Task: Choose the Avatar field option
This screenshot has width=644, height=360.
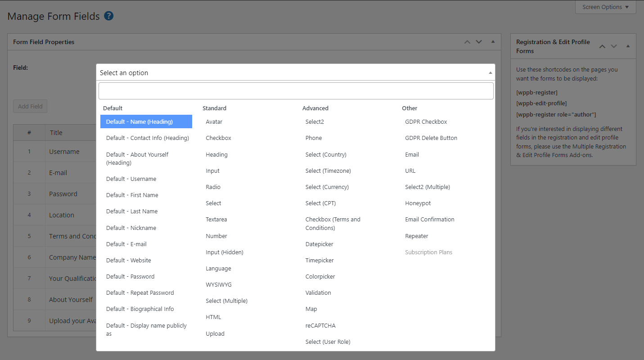Action: click(214, 121)
